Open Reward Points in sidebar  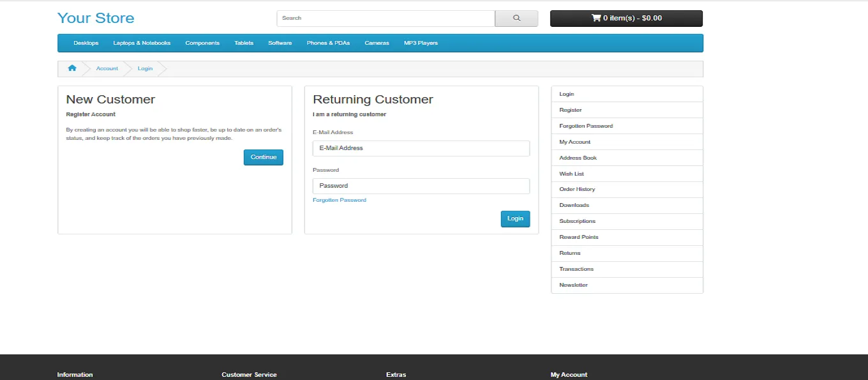(579, 237)
